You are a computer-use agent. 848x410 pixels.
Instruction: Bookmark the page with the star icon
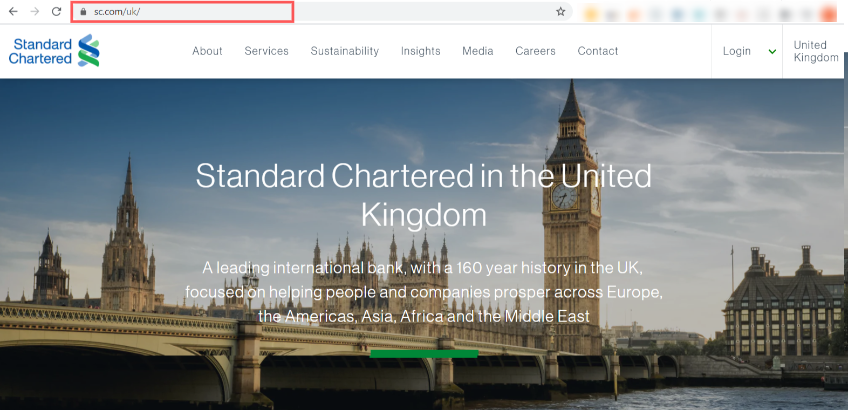coord(561,11)
